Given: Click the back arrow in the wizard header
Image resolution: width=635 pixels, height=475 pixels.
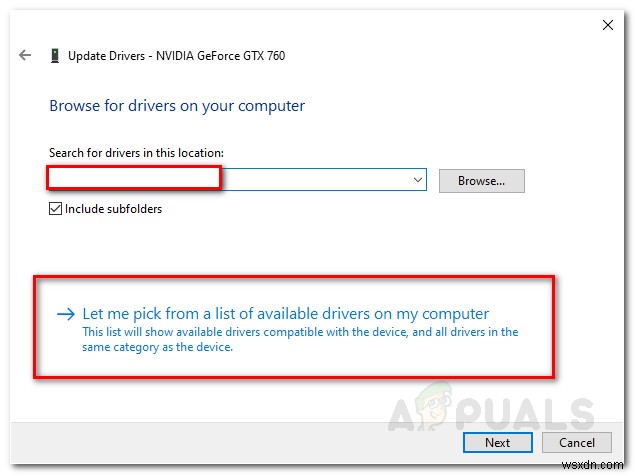Looking at the screenshot, I should 24,55.
